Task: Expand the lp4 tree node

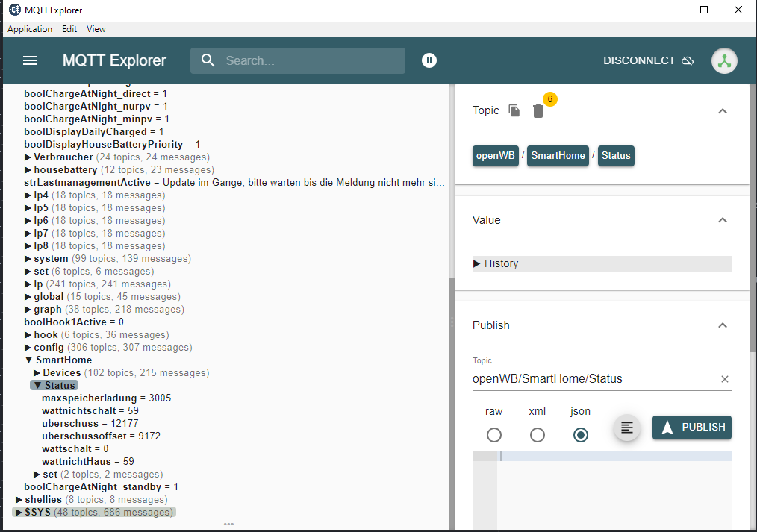Action: pos(28,195)
